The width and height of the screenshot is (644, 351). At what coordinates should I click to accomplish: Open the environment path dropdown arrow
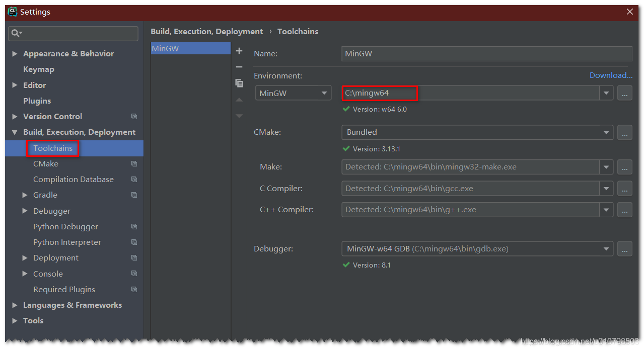tap(606, 93)
